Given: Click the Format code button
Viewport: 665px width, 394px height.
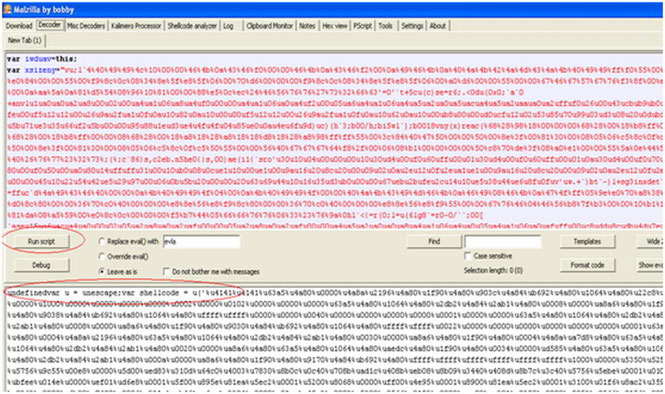Looking at the screenshot, I should click(x=587, y=265).
